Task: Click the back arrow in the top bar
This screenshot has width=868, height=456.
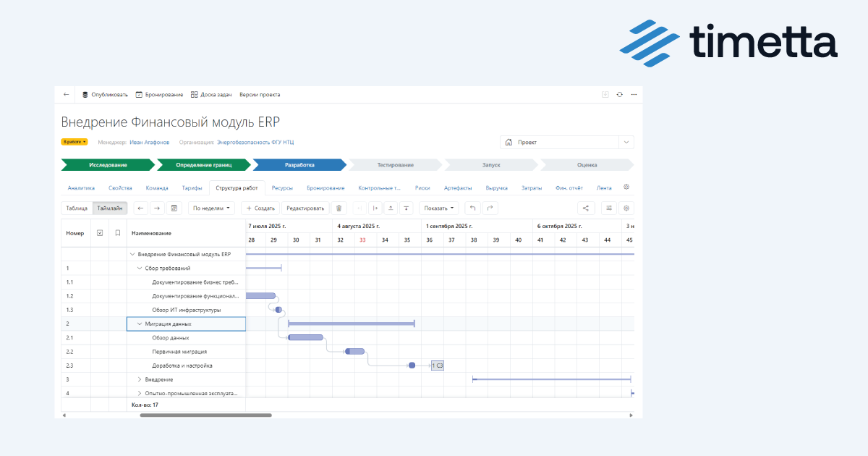Action: tap(67, 95)
